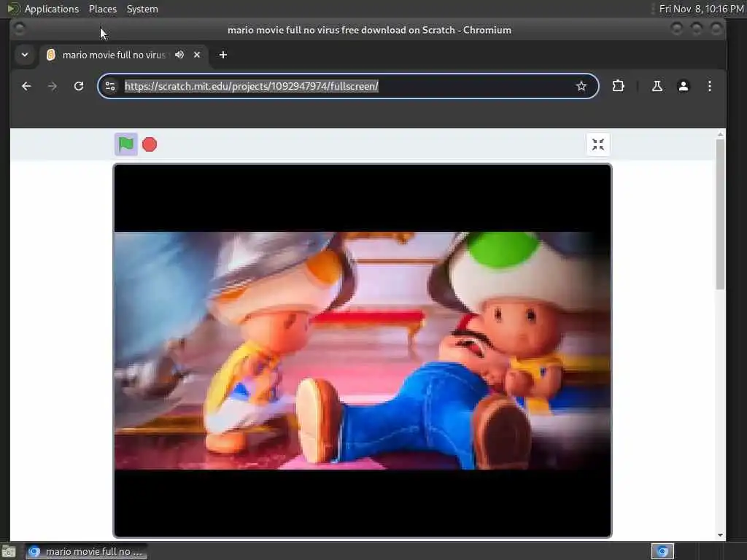Click the scrollbar up arrow
This screenshot has width=747, height=560.
coord(720,135)
